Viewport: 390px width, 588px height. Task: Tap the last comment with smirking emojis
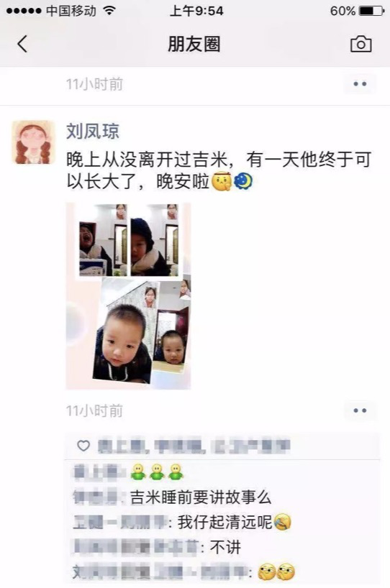(184, 572)
